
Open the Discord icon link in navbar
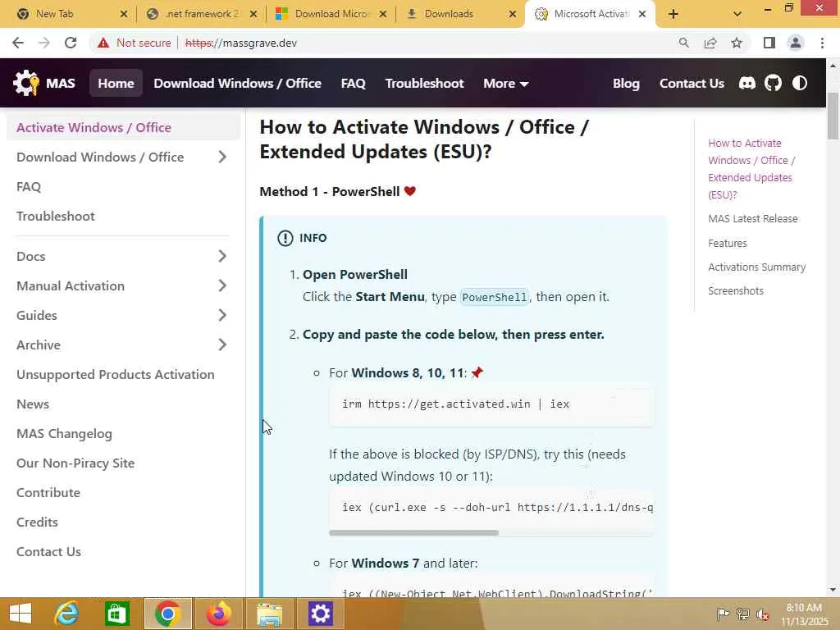click(x=746, y=83)
